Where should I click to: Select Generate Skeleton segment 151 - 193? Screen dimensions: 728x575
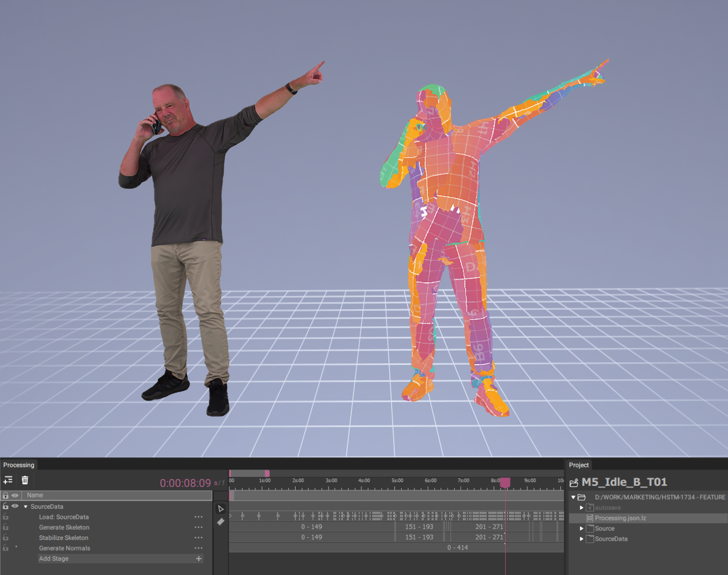click(419, 527)
